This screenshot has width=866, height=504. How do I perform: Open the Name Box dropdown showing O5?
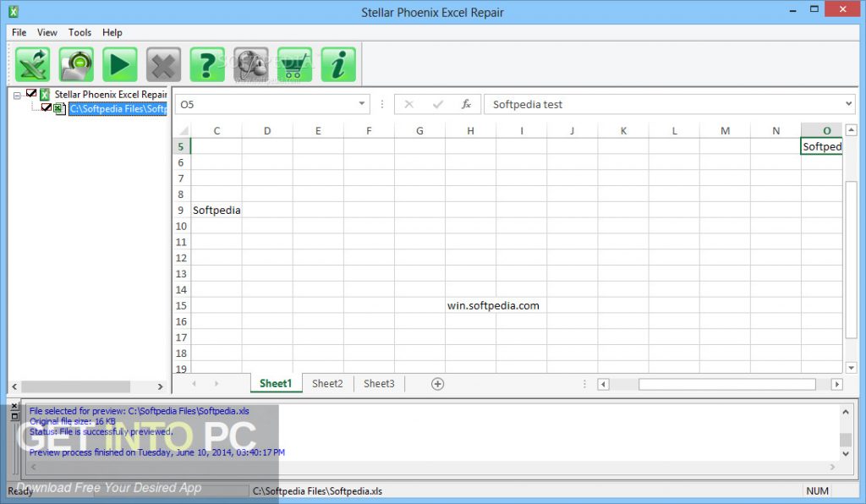tap(361, 104)
